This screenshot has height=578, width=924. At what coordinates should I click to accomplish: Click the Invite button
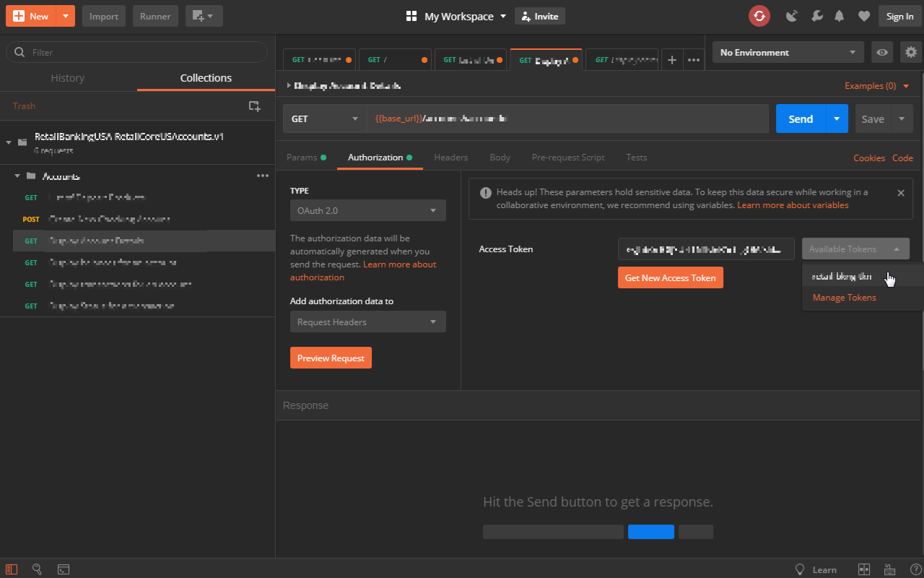click(540, 16)
